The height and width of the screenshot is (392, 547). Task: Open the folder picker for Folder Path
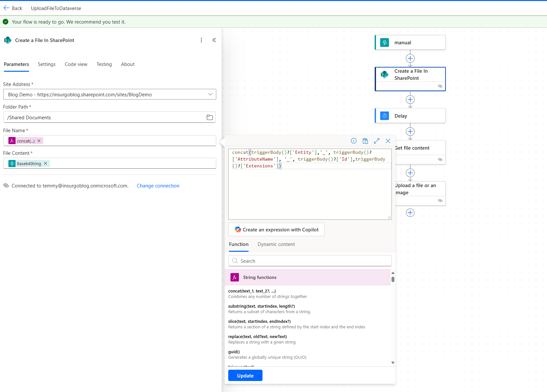tap(210, 117)
